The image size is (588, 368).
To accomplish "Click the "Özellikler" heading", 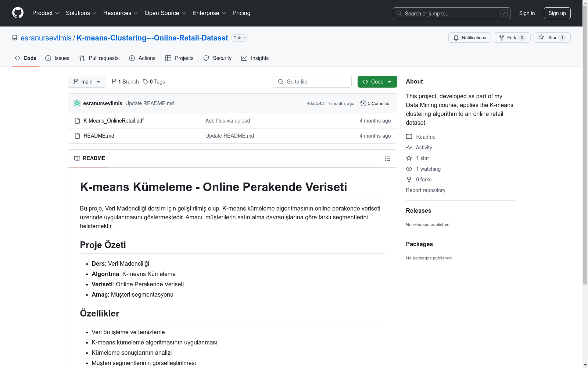I will pyautogui.click(x=100, y=314).
